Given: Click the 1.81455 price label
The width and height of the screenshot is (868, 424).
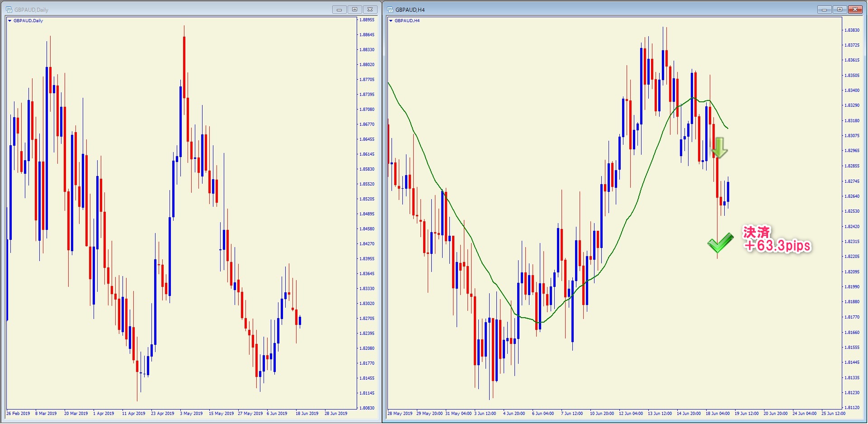Looking at the screenshot, I should click(x=367, y=378).
